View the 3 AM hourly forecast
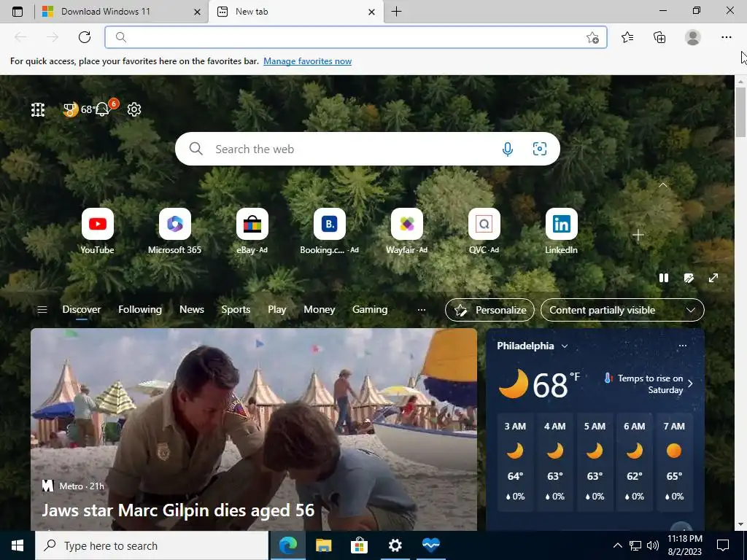Image resolution: width=747 pixels, height=560 pixels. (515, 462)
